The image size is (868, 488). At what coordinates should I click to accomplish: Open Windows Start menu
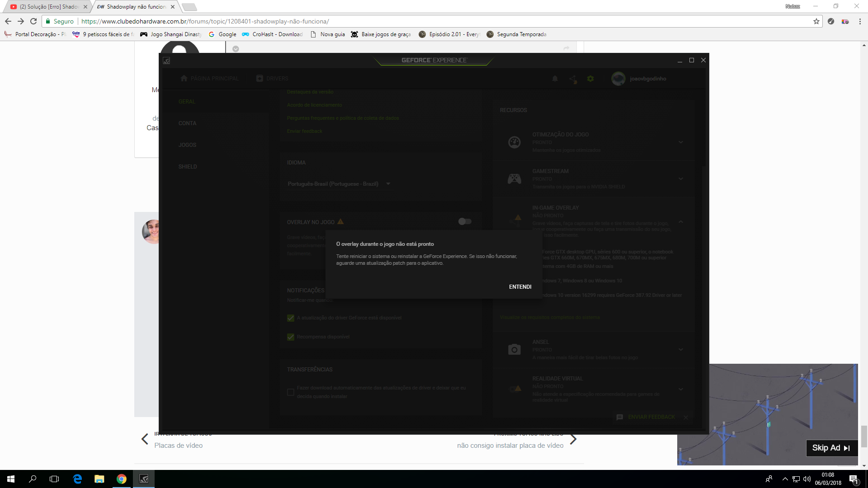point(11,479)
